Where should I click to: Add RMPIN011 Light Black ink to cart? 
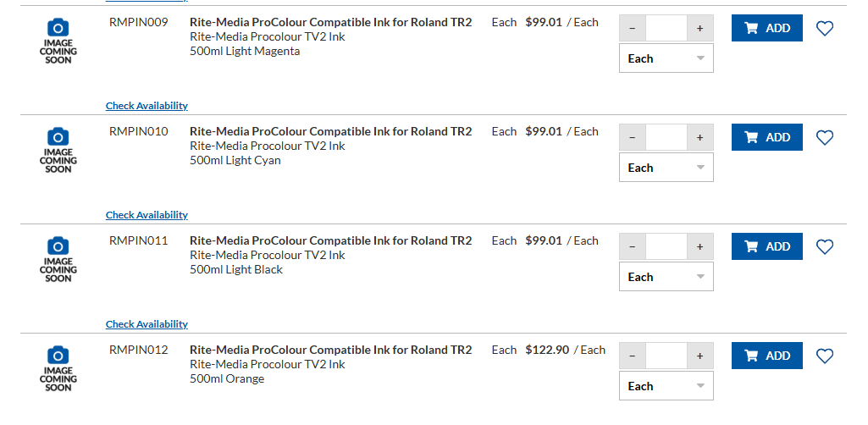click(766, 246)
